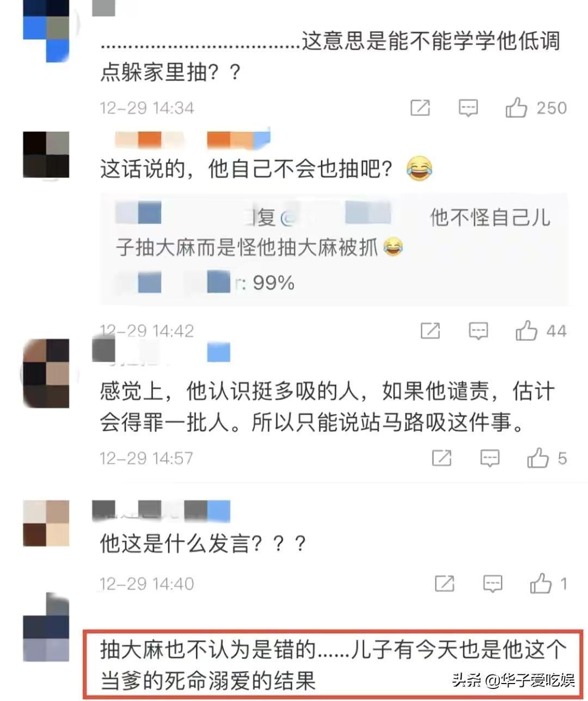Screen dimensions: 588x701
Task: Open avatar of the top commenter
Action: click(x=46, y=27)
